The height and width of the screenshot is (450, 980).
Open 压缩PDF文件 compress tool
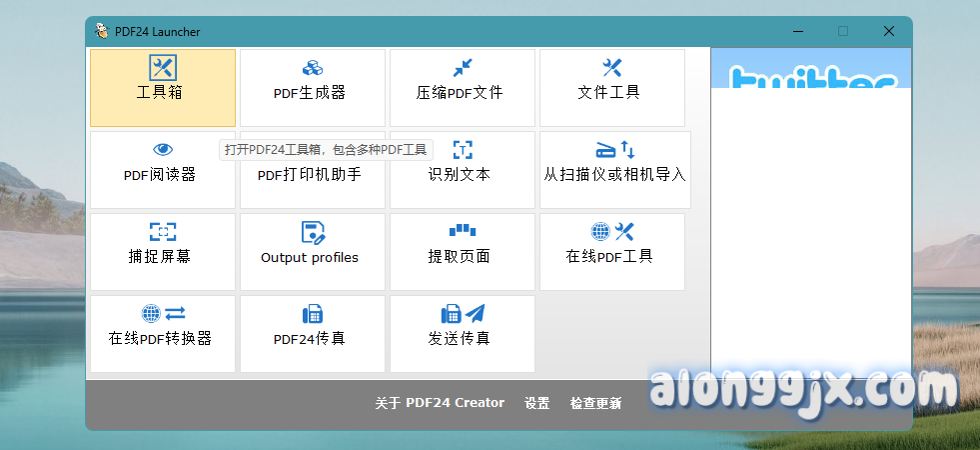point(463,88)
